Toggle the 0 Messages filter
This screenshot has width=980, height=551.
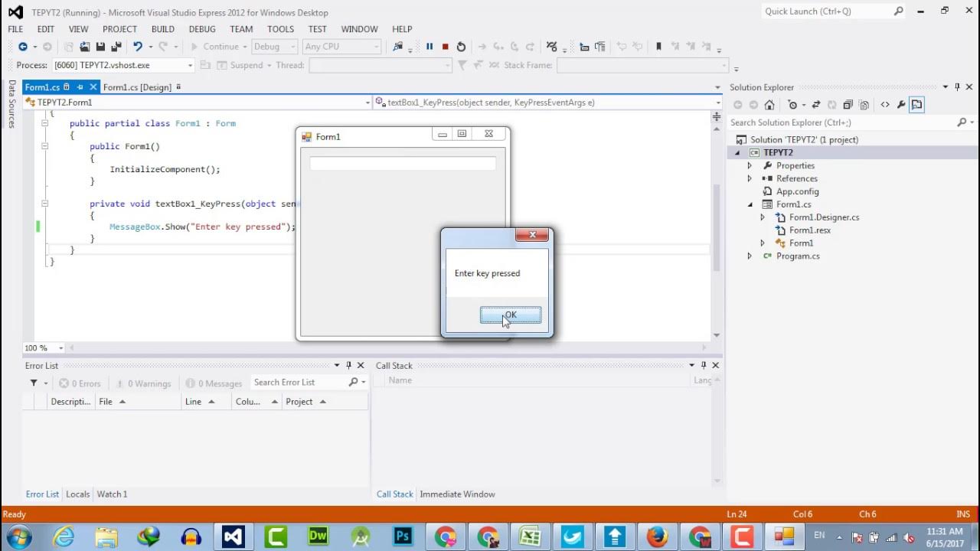click(x=214, y=383)
